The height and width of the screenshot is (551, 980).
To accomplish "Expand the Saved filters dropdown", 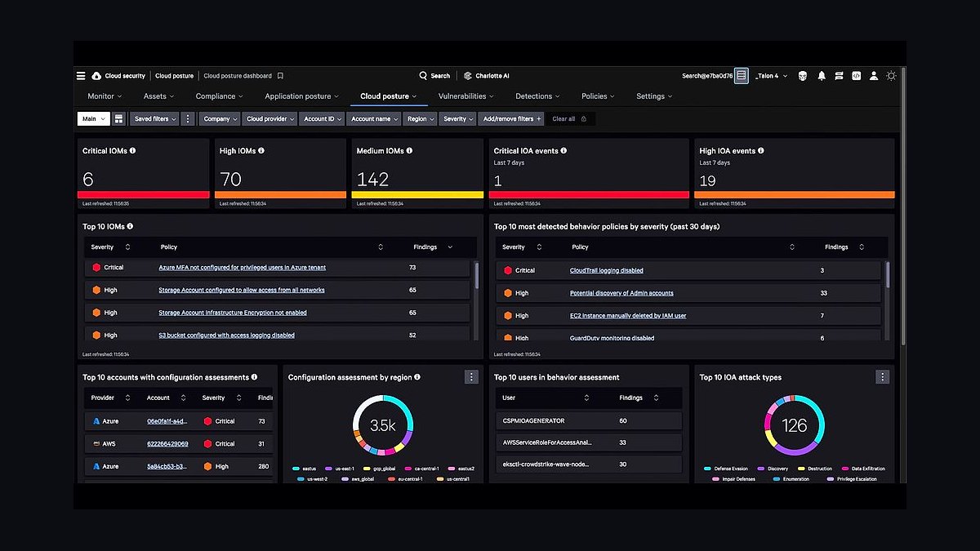I will click(x=154, y=118).
